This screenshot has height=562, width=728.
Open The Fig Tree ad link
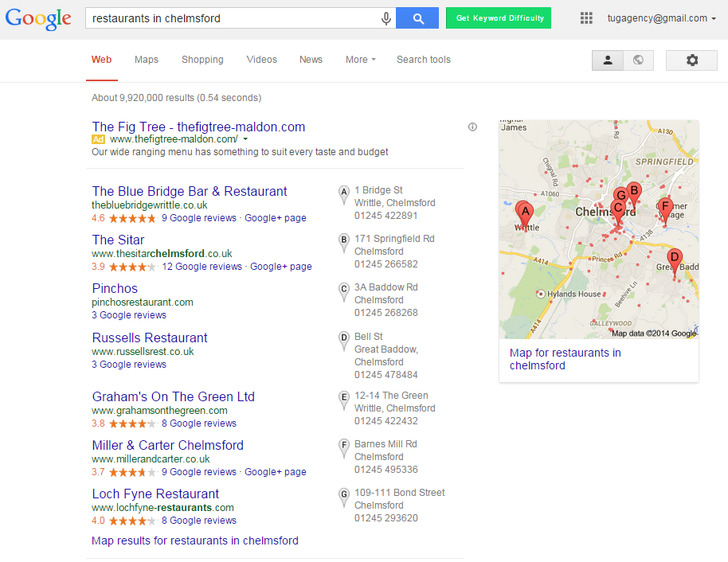click(x=198, y=127)
